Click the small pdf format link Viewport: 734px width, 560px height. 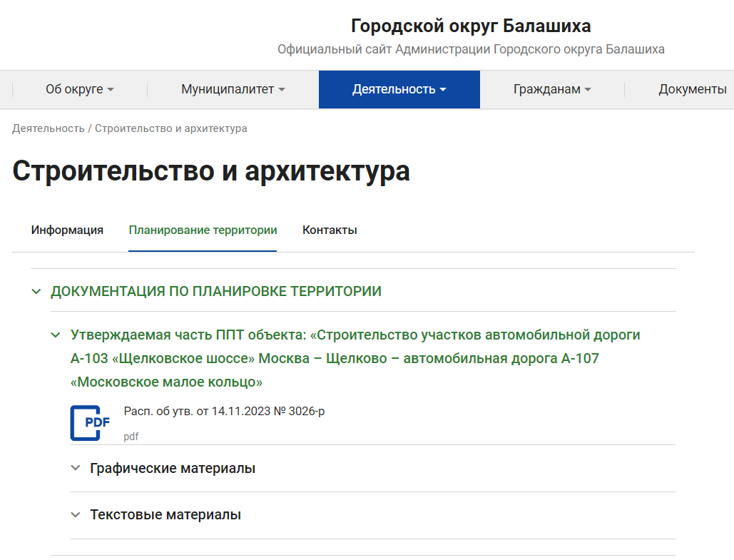(x=132, y=436)
